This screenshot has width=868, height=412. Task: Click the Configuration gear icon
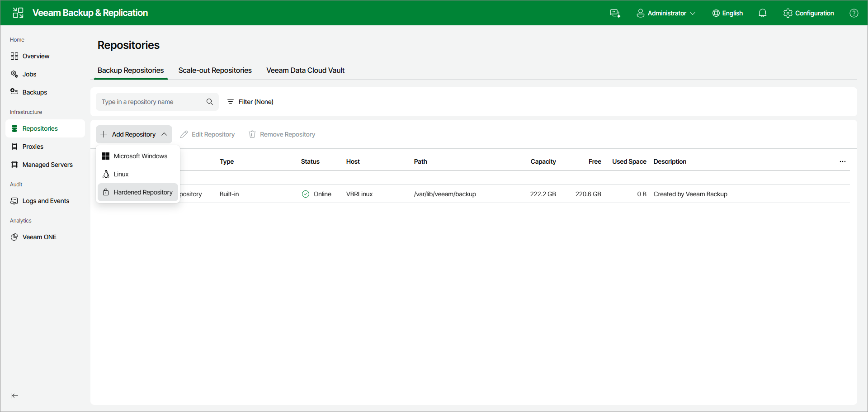coord(788,13)
